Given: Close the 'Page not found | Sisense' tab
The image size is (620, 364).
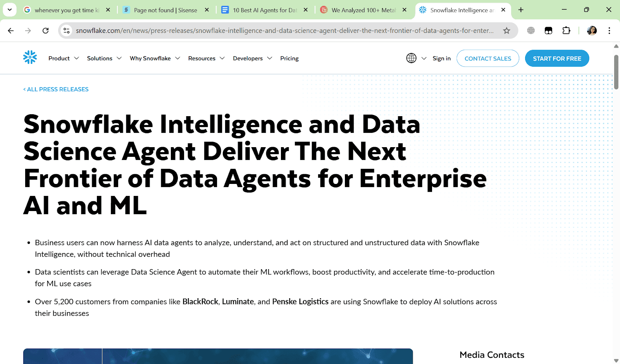Looking at the screenshot, I should [x=207, y=10].
